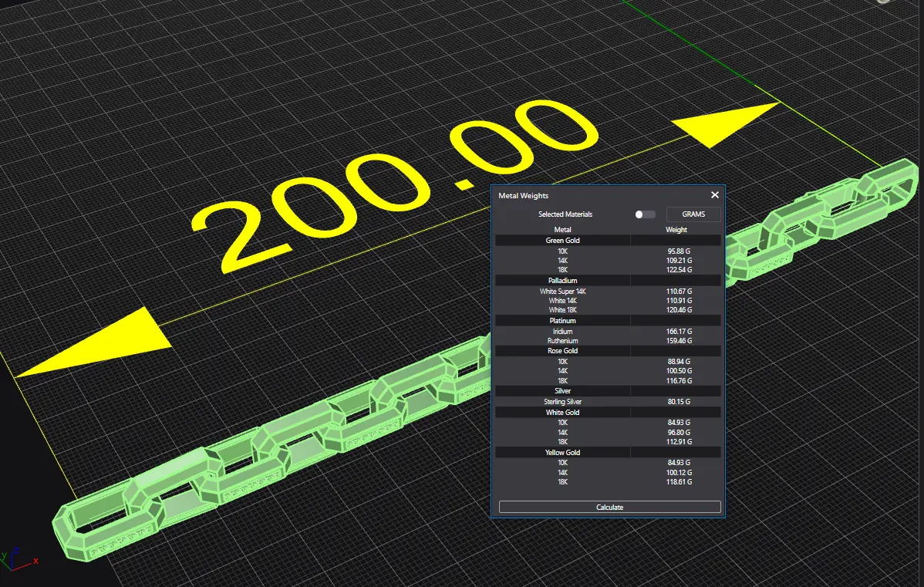
Task: Click the 120.46 G weight value
Action: tap(679, 310)
